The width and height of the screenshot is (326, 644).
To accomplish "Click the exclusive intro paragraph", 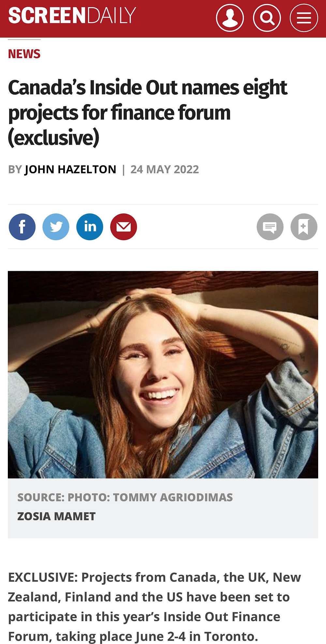I will point(155,607).
